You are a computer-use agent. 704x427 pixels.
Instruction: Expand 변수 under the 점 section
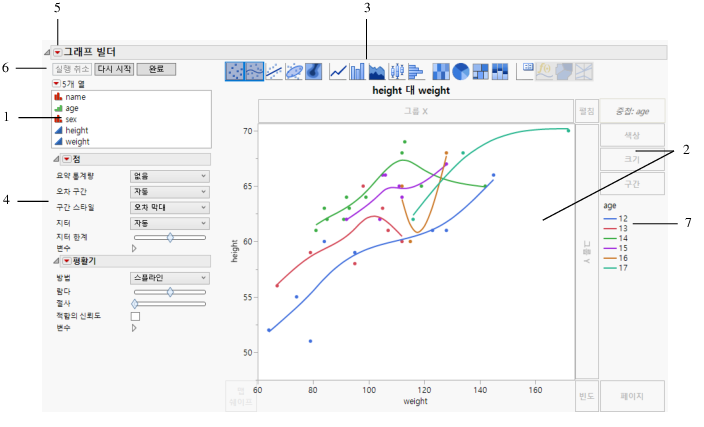134,248
